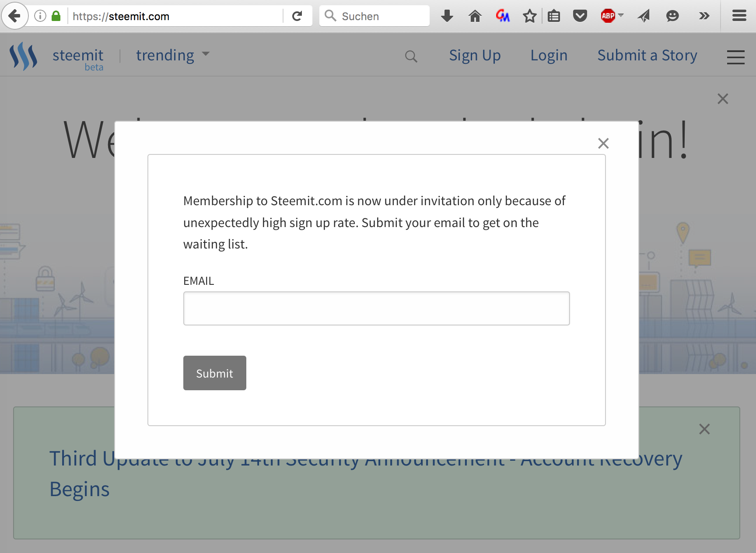This screenshot has width=756, height=553.
Task: Bookmark this page with the star icon
Action: pyautogui.click(x=529, y=16)
